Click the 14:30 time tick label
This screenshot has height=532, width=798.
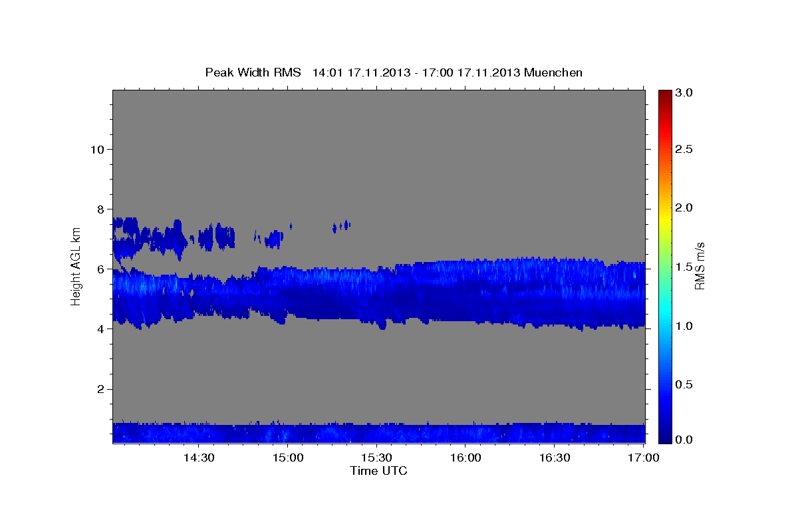coord(199,458)
